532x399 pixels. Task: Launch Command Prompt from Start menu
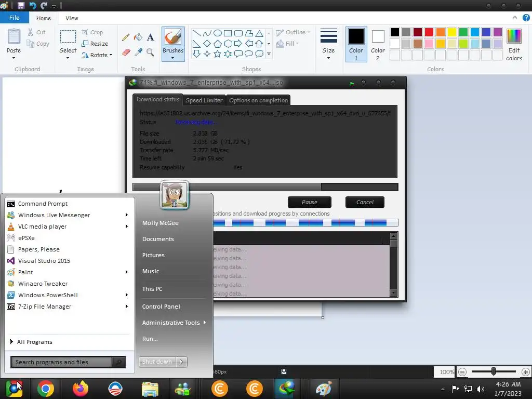pyautogui.click(x=43, y=204)
